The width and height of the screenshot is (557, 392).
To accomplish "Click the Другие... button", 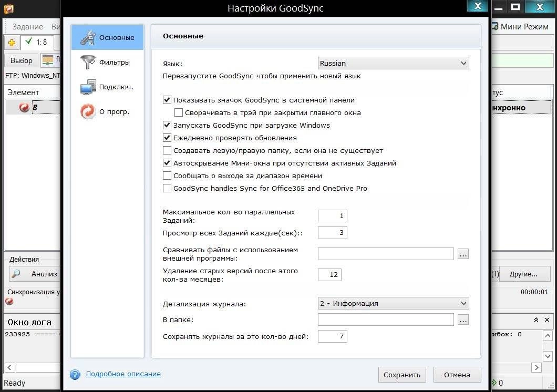I will pos(524,274).
